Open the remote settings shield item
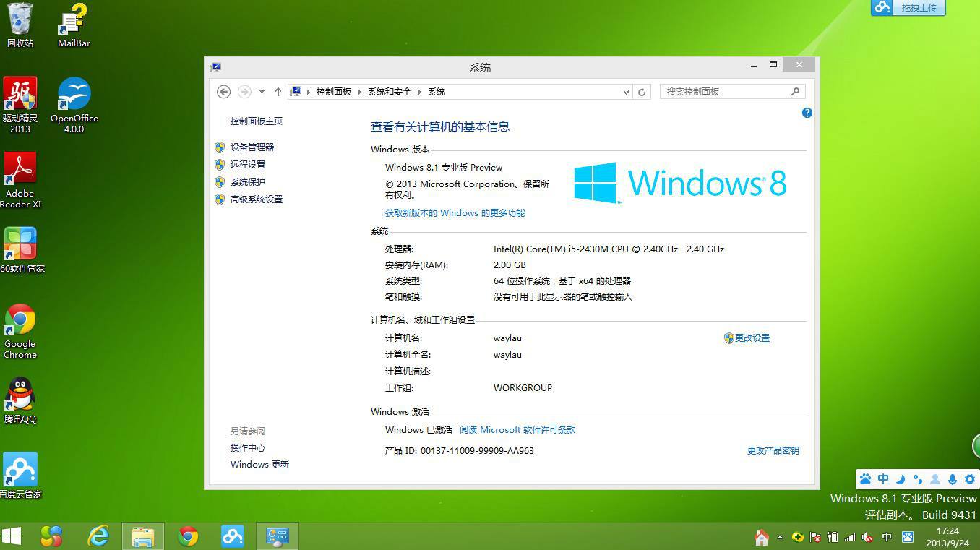The image size is (980, 550). click(248, 164)
